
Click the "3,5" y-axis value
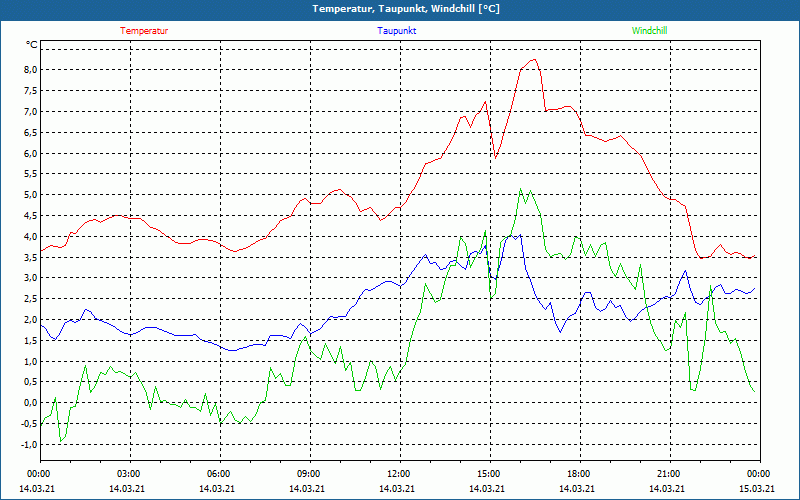32,258
